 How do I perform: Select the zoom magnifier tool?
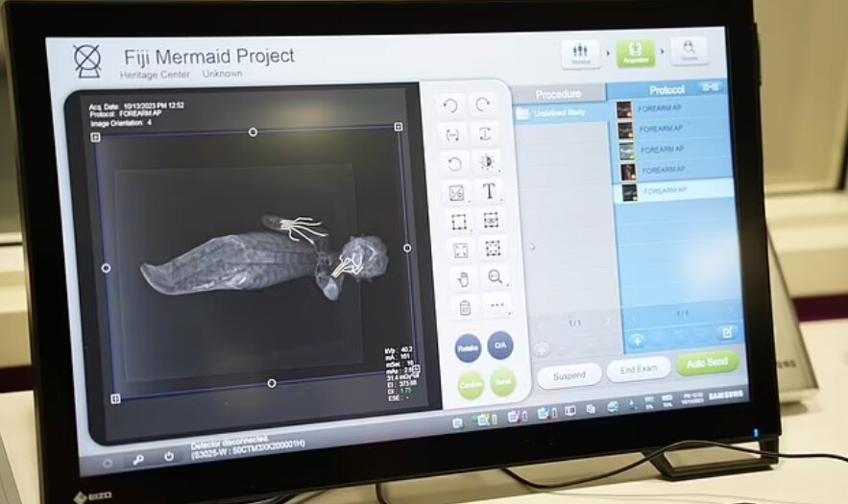(496, 277)
